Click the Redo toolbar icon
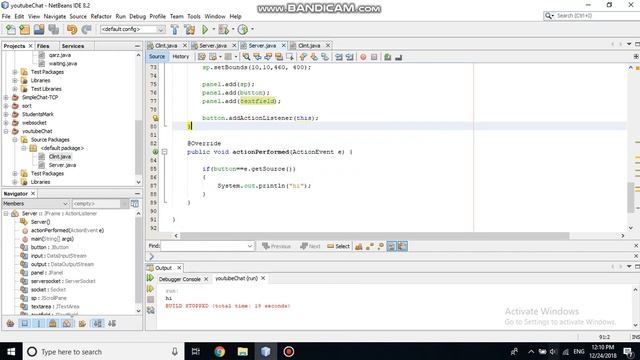Screen dimensions: 640x360 [x=86, y=29]
